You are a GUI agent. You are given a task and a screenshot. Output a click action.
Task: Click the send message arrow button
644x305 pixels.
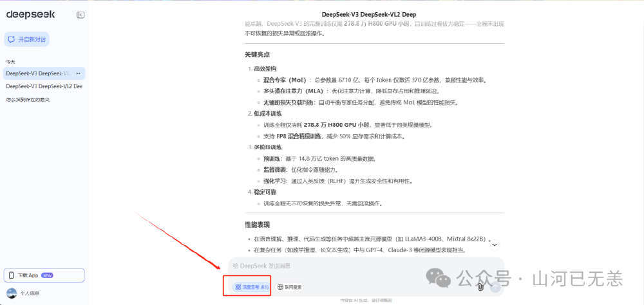point(495,288)
